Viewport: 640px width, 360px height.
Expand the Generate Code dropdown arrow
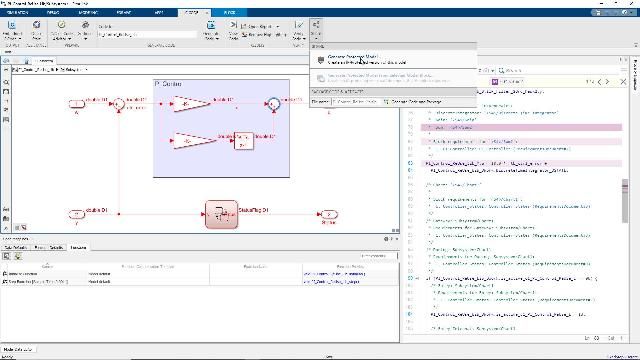pyautogui.click(x=217, y=38)
